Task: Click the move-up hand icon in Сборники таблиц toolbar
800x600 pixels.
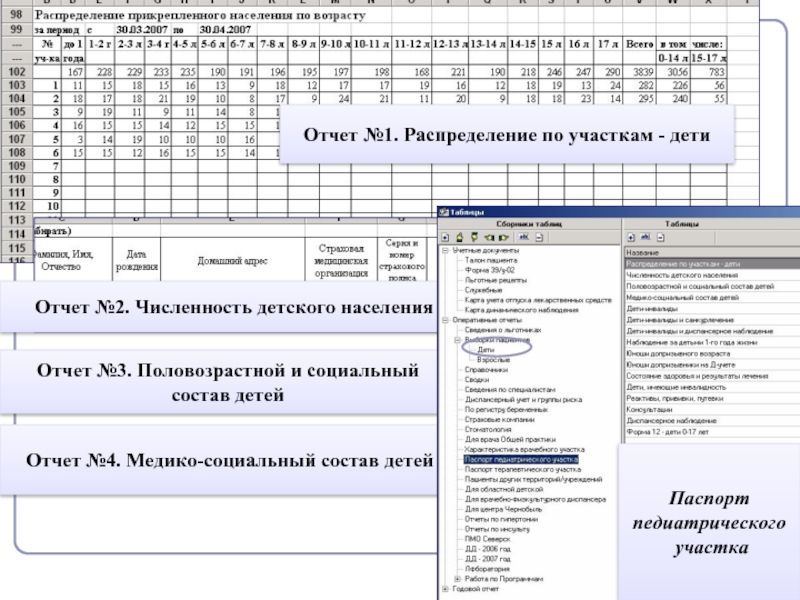Action: click(460, 237)
